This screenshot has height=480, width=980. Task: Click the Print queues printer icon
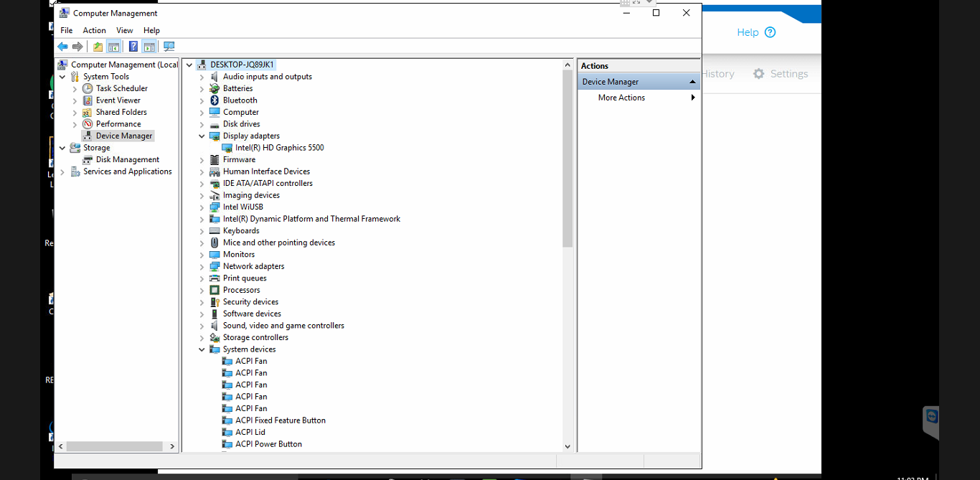[215, 278]
